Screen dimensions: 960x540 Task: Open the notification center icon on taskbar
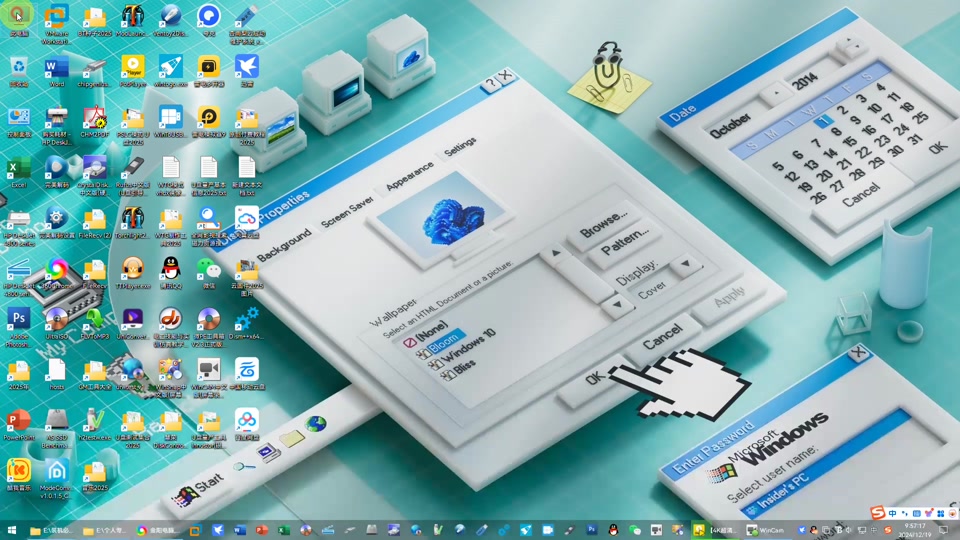pyautogui.click(x=943, y=530)
